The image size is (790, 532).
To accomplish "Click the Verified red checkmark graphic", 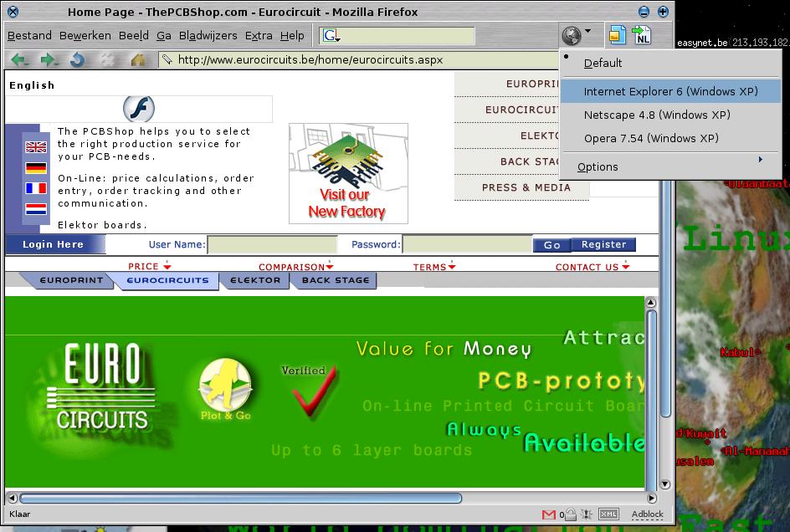I will [x=311, y=391].
